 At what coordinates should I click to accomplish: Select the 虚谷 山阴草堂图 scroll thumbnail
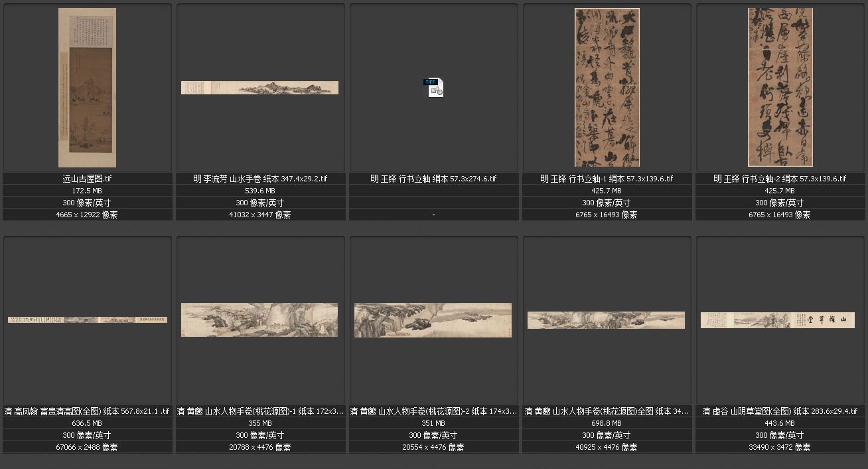[x=778, y=320]
